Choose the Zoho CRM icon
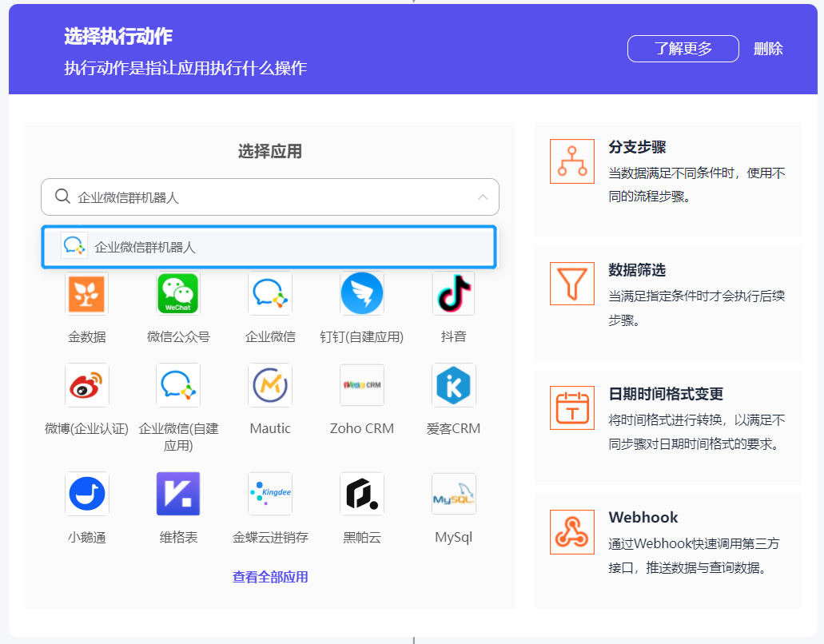The width and height of the screenshot is (824, 644). click(x=361, y=385)
